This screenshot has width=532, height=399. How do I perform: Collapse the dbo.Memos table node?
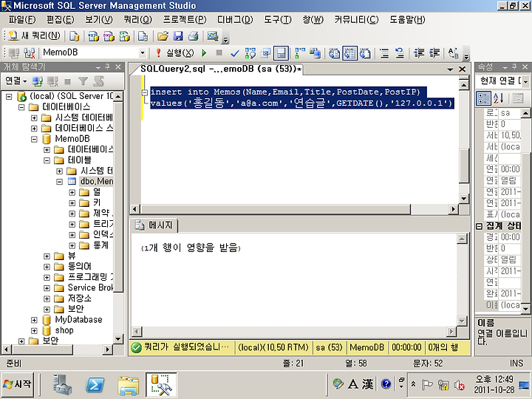tap(59, 182)
